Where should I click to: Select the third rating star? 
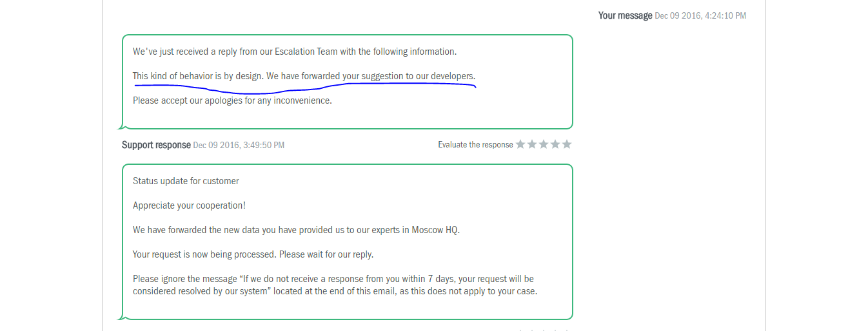tap(544, 144)
